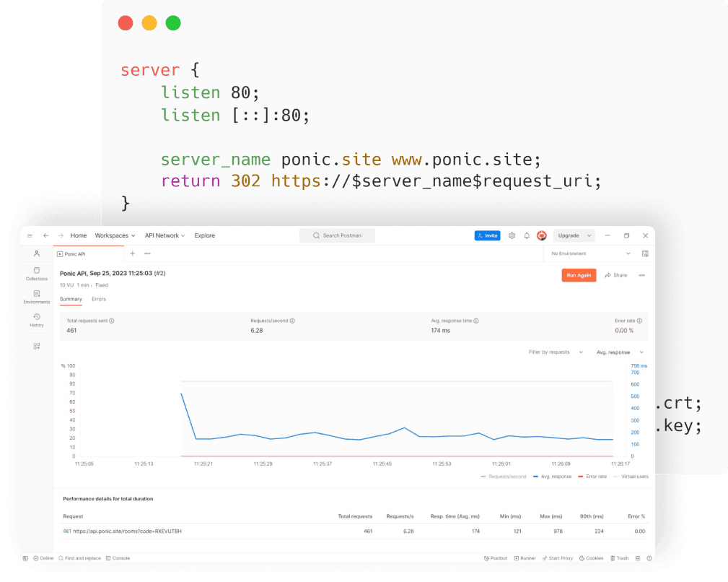The height and width of the screenshot is (582, 728).
Task: Open Cookies from the status bar
Action: click(x=591, y=558)
